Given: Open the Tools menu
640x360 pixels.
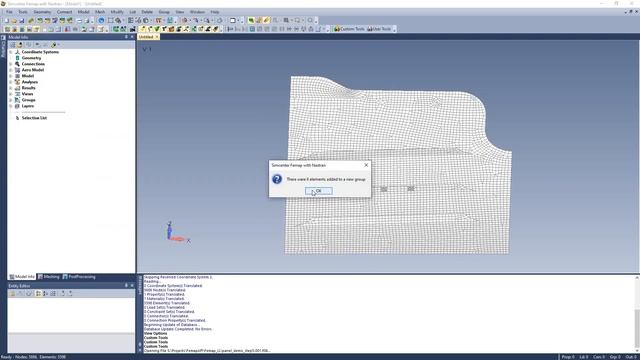Looking at the screenshot, I should [23, 12].
